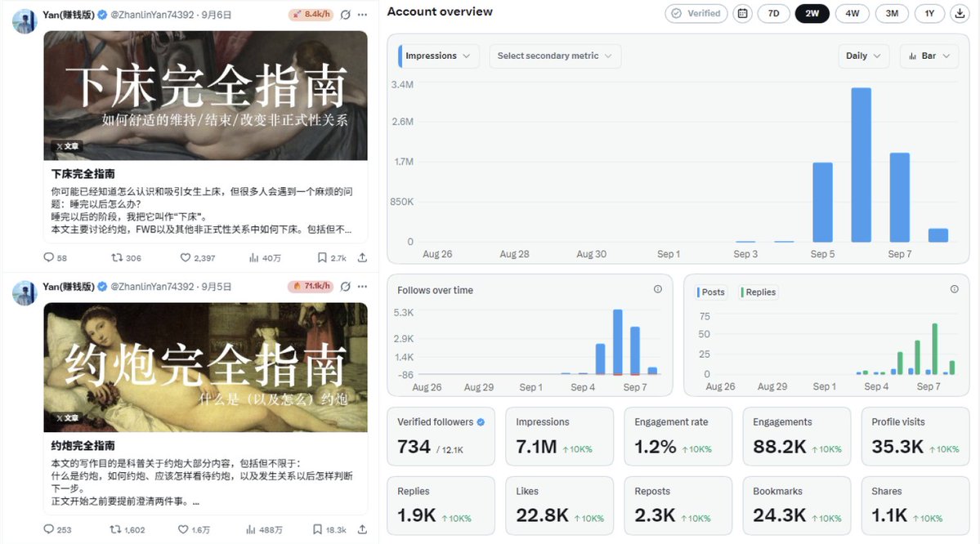Open the Bar chart type dropdown
This screenshot has height=544, width=980.
coord(929,56)
